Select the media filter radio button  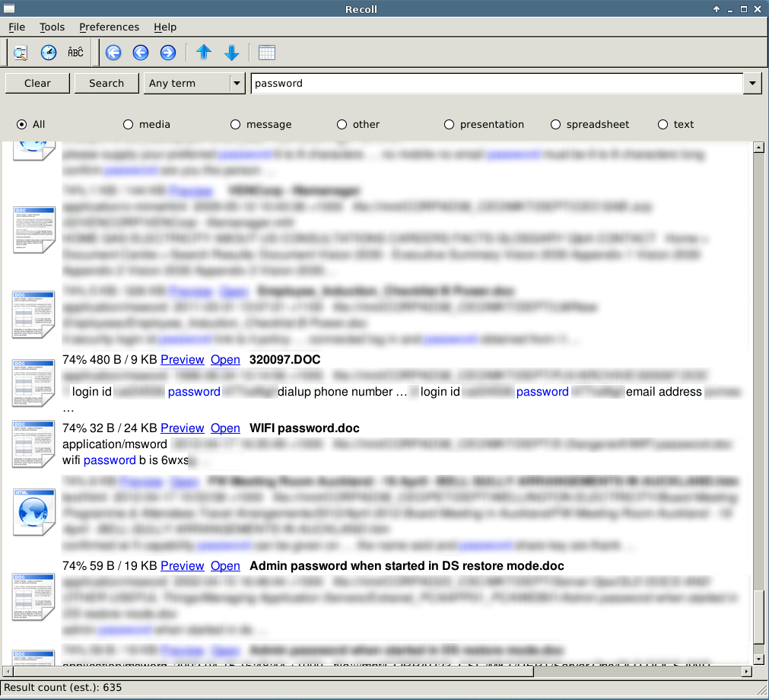(x=128, y=125)
